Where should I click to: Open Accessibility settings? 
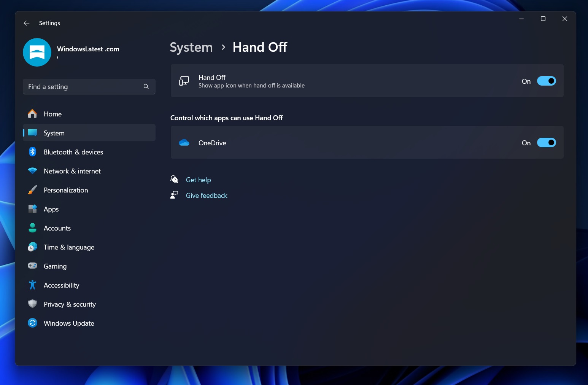89,285
